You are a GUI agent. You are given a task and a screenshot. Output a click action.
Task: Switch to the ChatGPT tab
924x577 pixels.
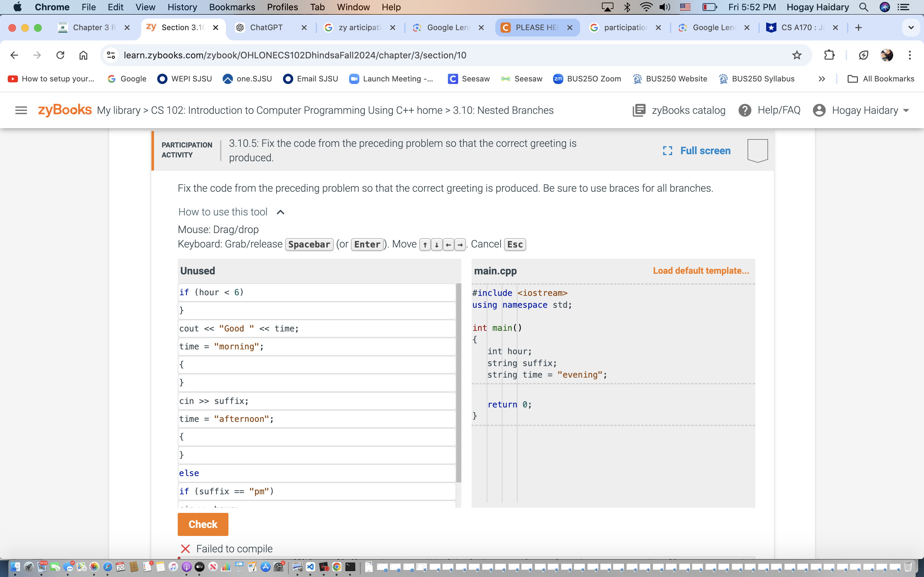tap(266, 27)
